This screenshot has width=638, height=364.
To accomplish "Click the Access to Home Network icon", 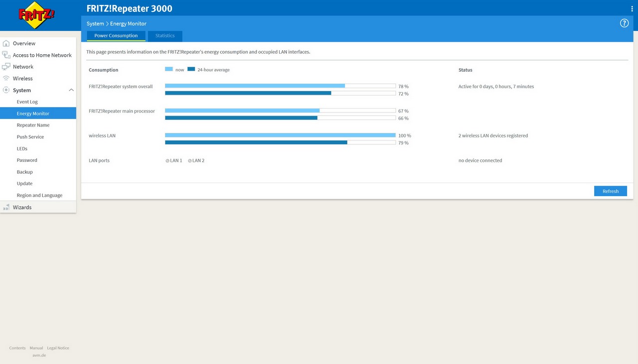I will click(6, 55).
